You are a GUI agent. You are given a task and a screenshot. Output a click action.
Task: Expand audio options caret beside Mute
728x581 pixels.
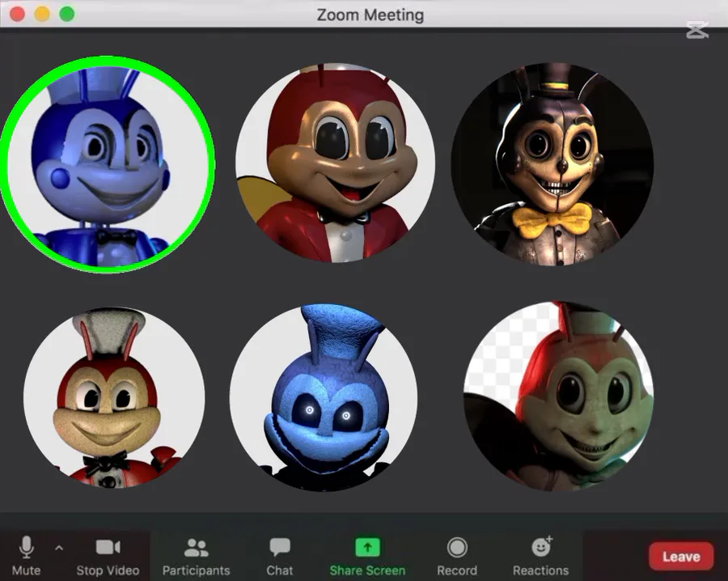(59, 548)
